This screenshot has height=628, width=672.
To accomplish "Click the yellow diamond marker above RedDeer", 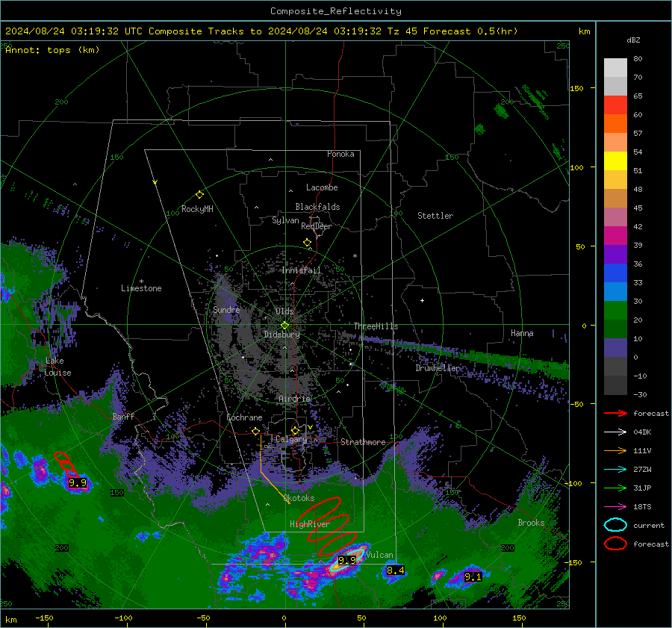I will pos(308,243).
